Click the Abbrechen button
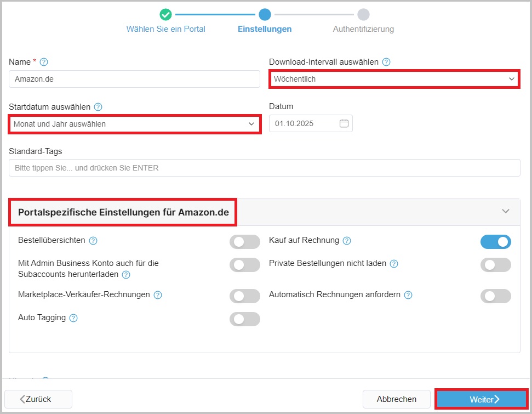532x414 pixels. point(396,399)
